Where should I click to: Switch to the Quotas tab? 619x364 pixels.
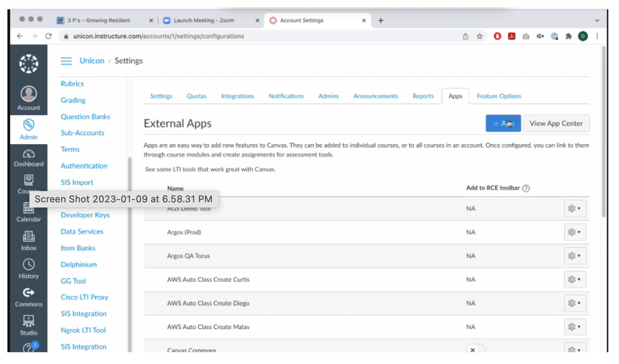[x=196, y=96]
